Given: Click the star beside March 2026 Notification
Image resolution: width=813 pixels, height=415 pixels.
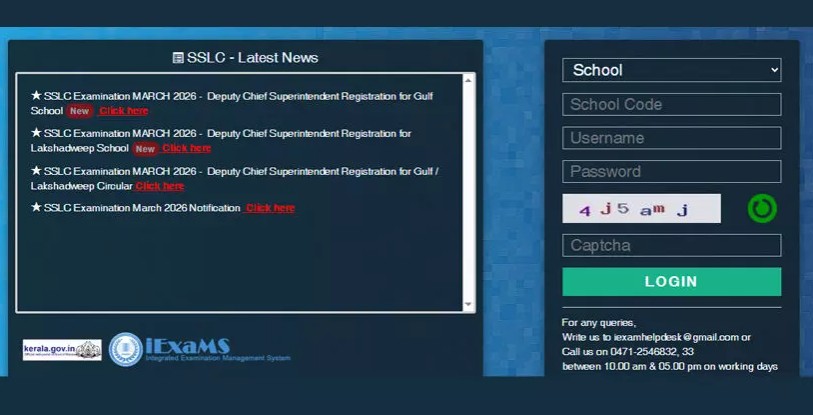Looking at the screenshot, I should [36, 208].
